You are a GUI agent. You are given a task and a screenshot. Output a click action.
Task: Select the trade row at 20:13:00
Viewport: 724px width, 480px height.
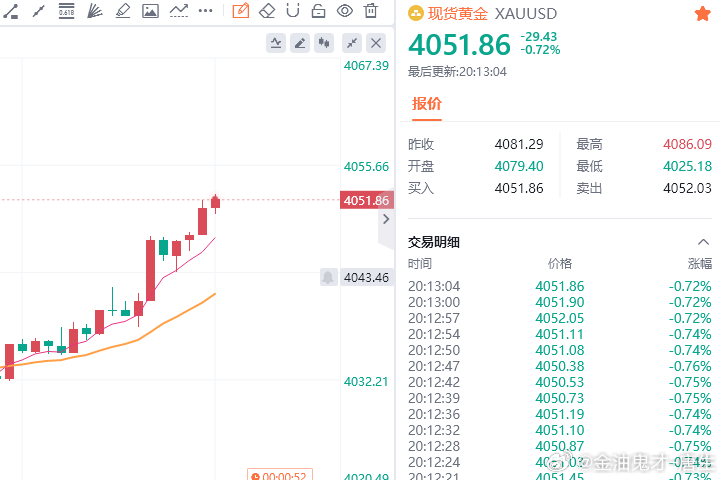click(560, 302)
